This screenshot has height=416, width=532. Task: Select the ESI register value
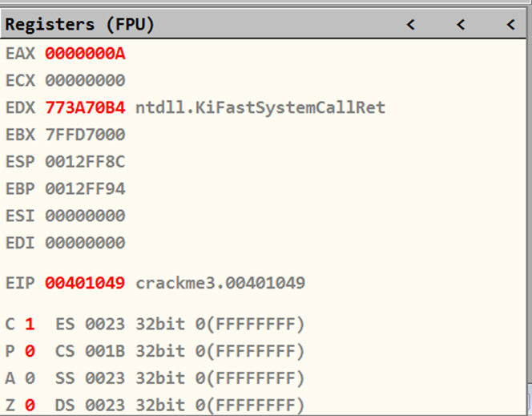[85, 216]
